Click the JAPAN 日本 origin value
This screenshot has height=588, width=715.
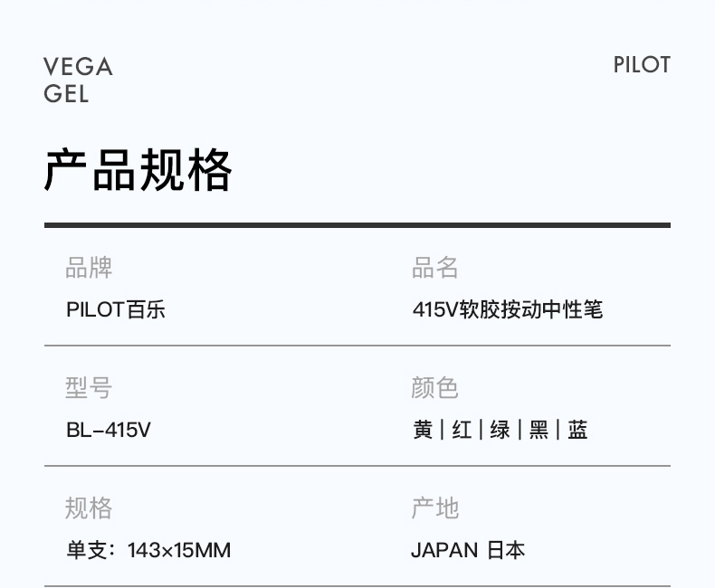[x=468, y=550]
